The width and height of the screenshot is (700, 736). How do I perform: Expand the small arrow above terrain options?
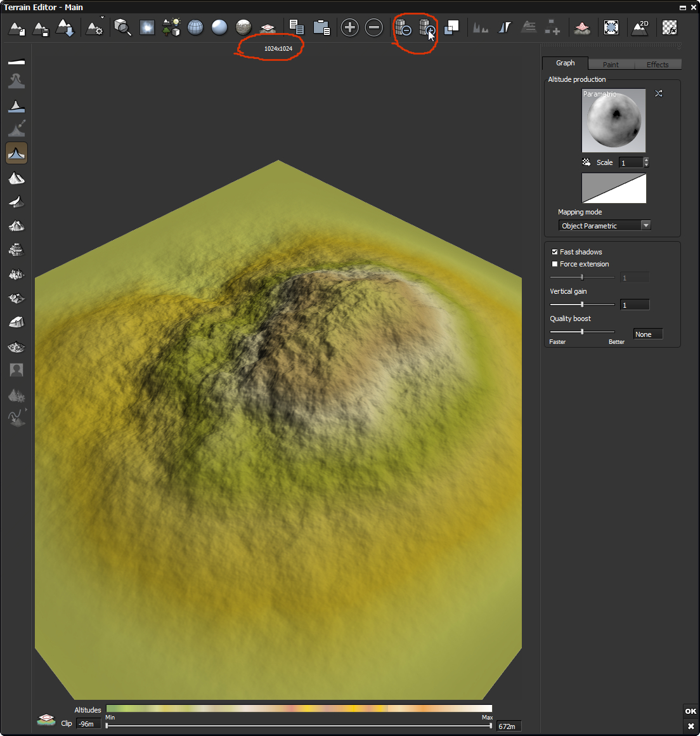pyautogui.click(x=102, y=17)
